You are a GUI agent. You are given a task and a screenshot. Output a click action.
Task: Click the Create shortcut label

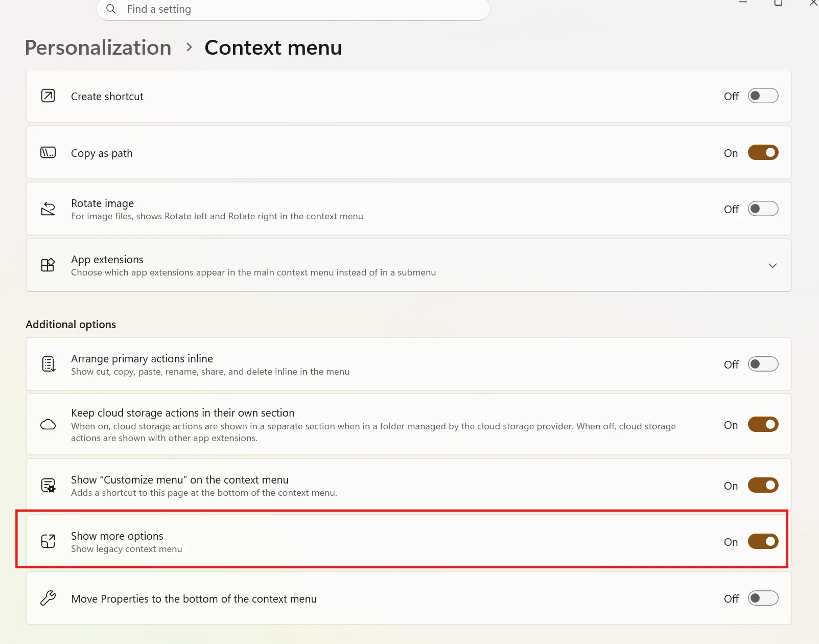click(107, 97)
